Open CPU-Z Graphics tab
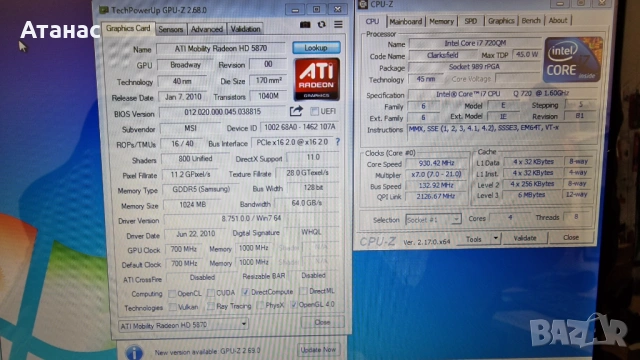 coord(501,20)
